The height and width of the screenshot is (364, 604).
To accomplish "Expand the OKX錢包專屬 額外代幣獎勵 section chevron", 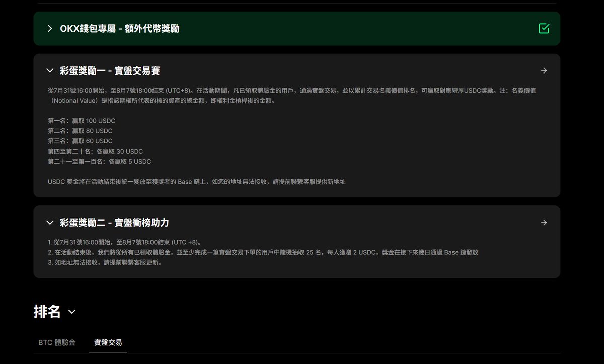I will (49, 29).
